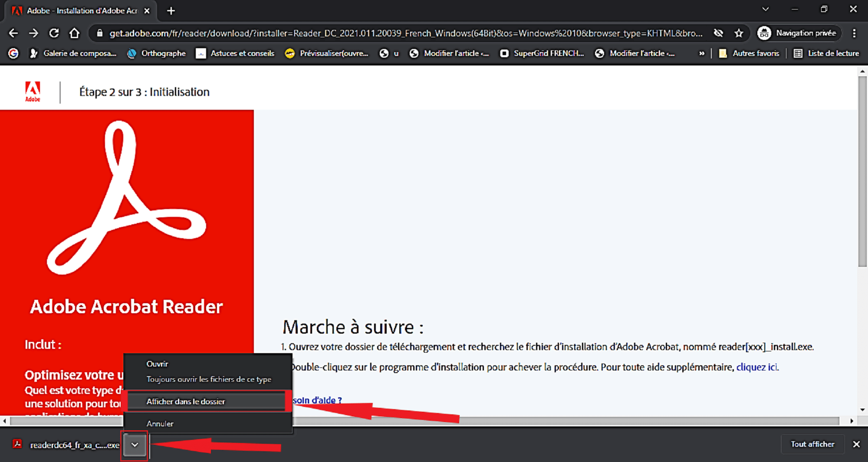Screen dimensions: 868x462
Task: Reload the Adobe download page
Action: [x=54, y=33]
